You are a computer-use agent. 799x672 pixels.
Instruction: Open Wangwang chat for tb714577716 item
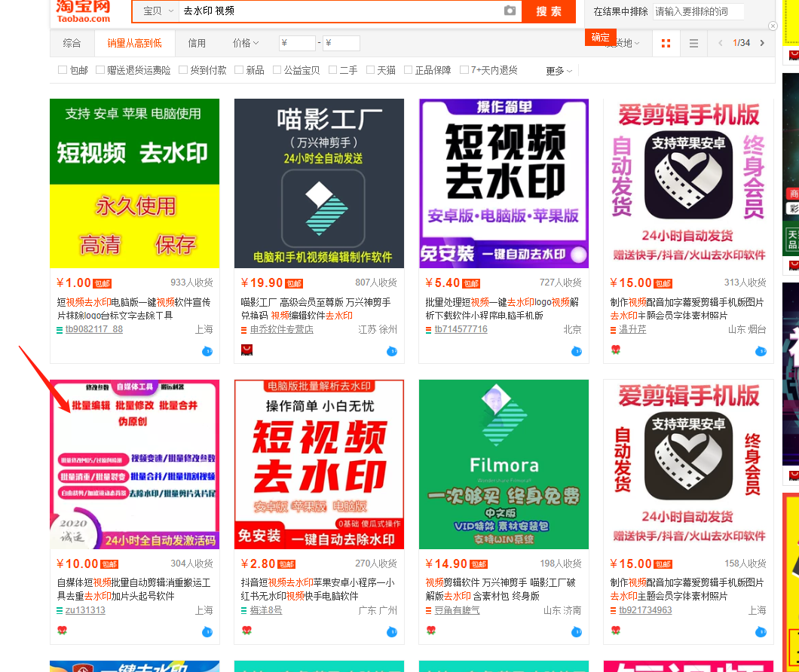(x=577, y=351)
